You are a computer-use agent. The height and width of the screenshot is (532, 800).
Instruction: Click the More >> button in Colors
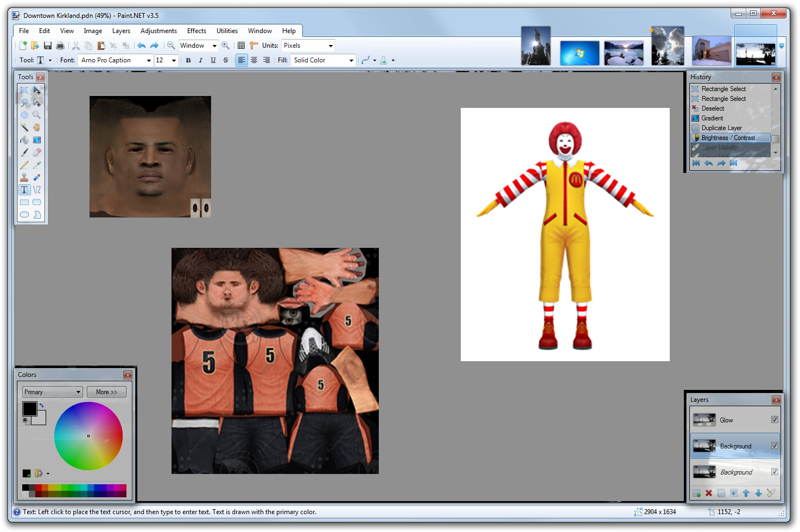pyautogui.click(x=106, y=392)
